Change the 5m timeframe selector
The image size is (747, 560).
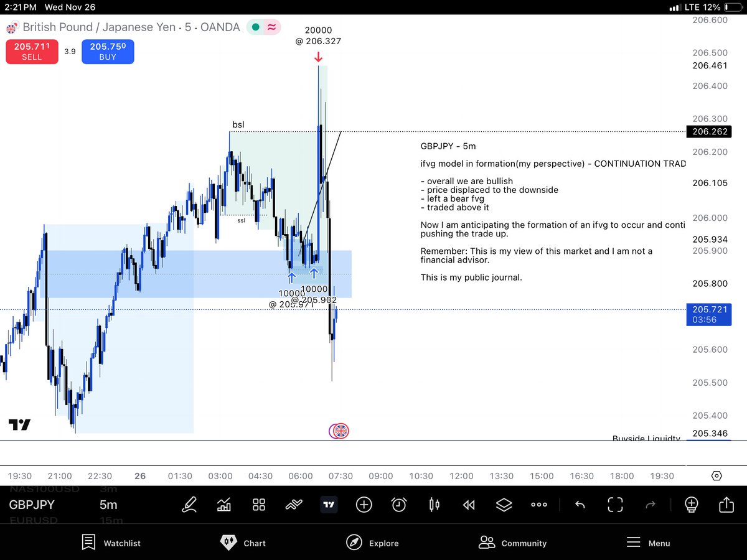pyautogui.click(x=108, y=505)
